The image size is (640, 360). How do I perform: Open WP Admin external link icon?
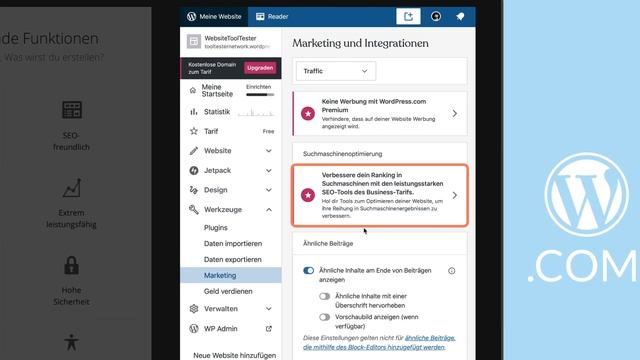[269, 328]
